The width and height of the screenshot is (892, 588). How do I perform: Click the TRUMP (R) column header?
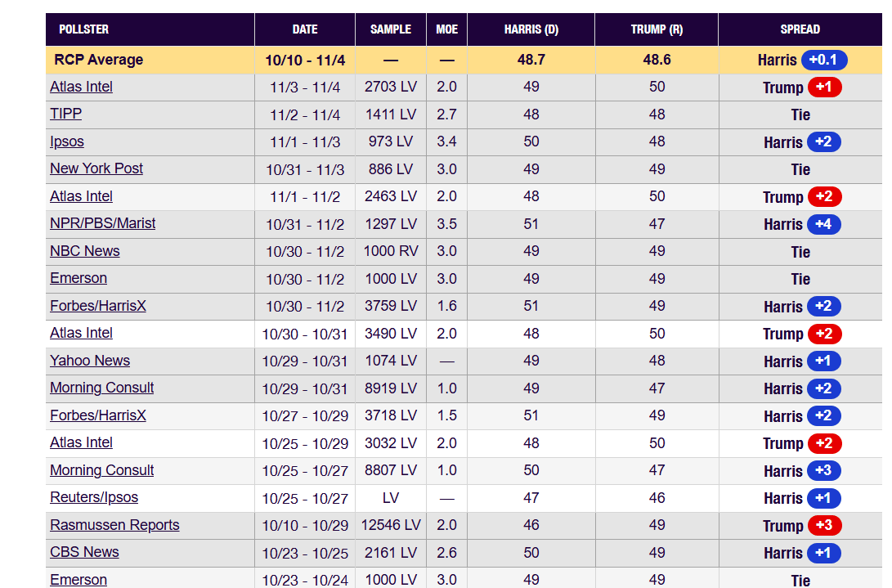(x=657, y=29)
